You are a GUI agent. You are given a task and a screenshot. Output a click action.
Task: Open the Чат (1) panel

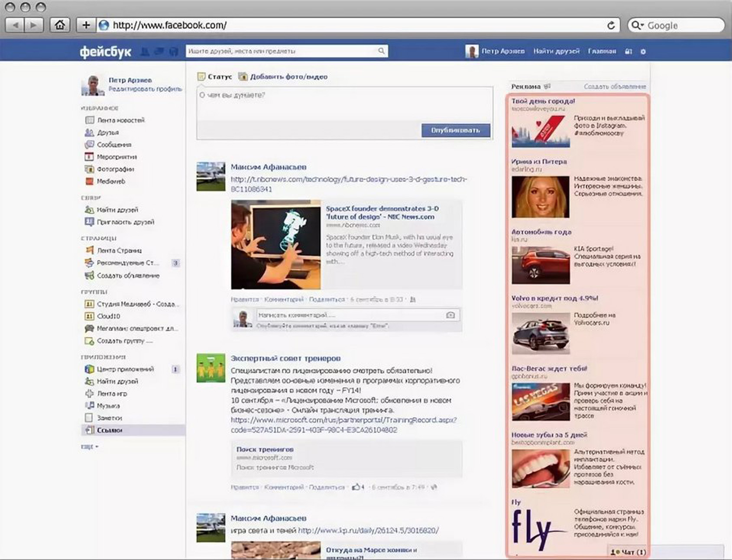coord(628,552)
